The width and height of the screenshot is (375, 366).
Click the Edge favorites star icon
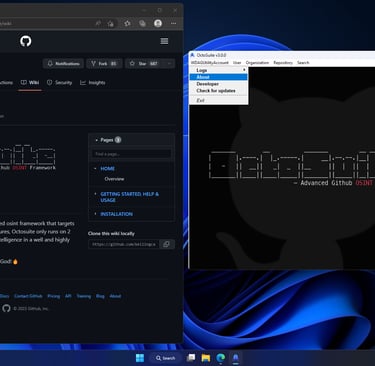tap(127, 23)
